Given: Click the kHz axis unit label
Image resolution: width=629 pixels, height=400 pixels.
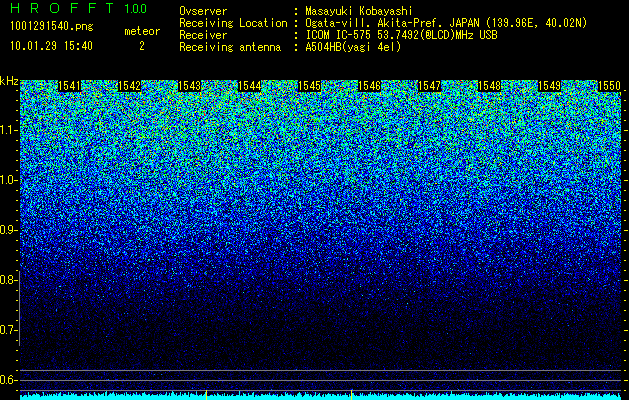Looking at the screenshot, I should click(x=9, y=81).
